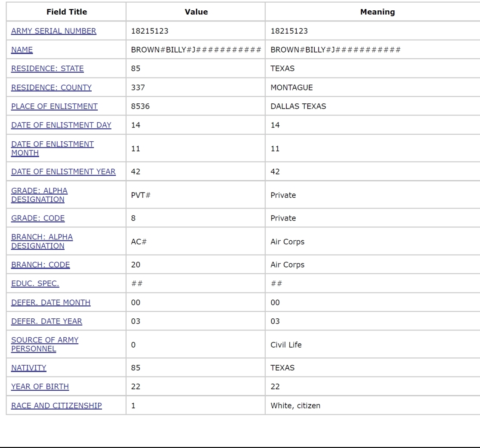Click the DALLAS TEXAS meaning cell
The image size is (480, 448).
pos(298,106)
